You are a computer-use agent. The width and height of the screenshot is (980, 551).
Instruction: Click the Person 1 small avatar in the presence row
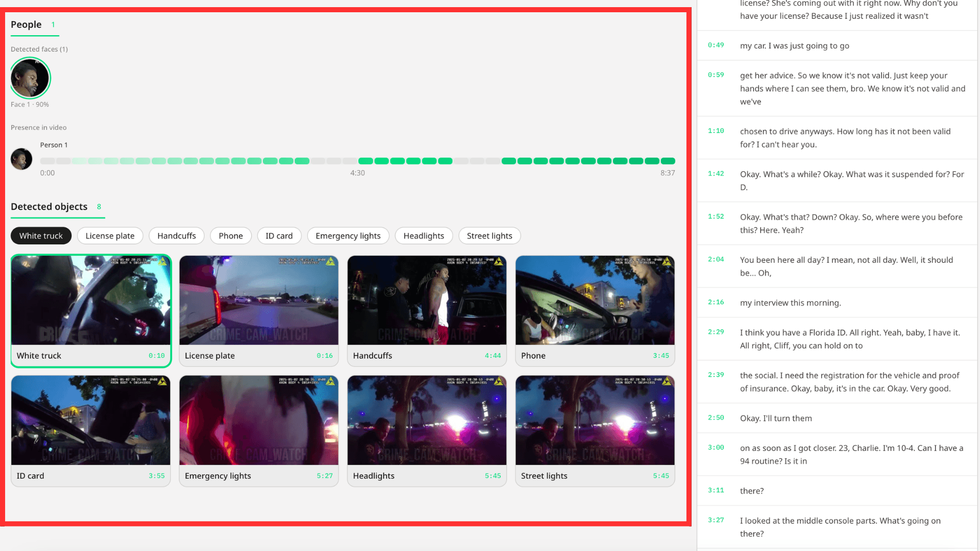(21, 159)
